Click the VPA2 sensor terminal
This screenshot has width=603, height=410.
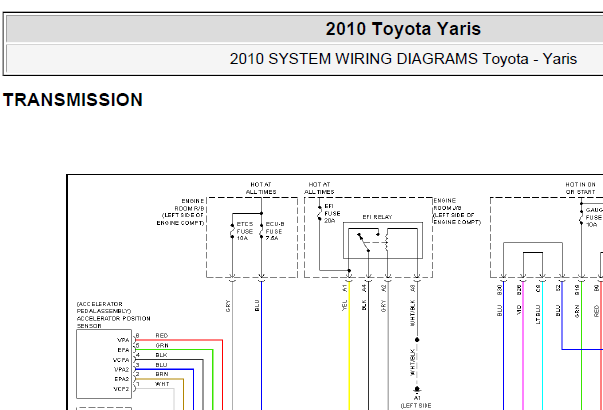122,370
